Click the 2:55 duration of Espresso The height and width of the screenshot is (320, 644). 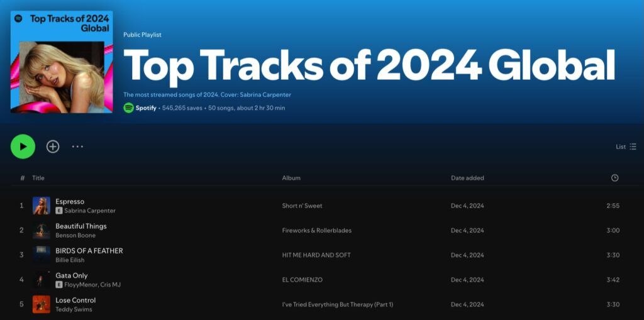point(613,206)
